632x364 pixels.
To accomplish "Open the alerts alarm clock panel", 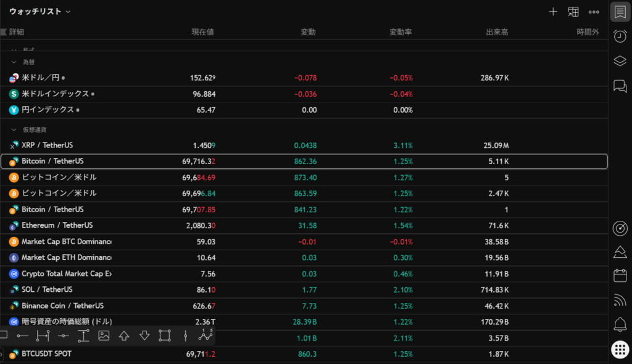I will pyautogui.click(x=620, y=36).
